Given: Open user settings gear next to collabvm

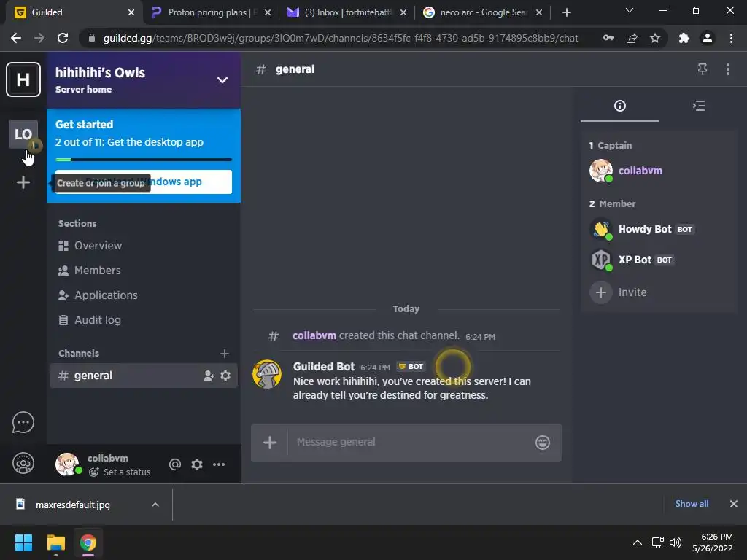Looking at the screenshot, I should 197,464.
